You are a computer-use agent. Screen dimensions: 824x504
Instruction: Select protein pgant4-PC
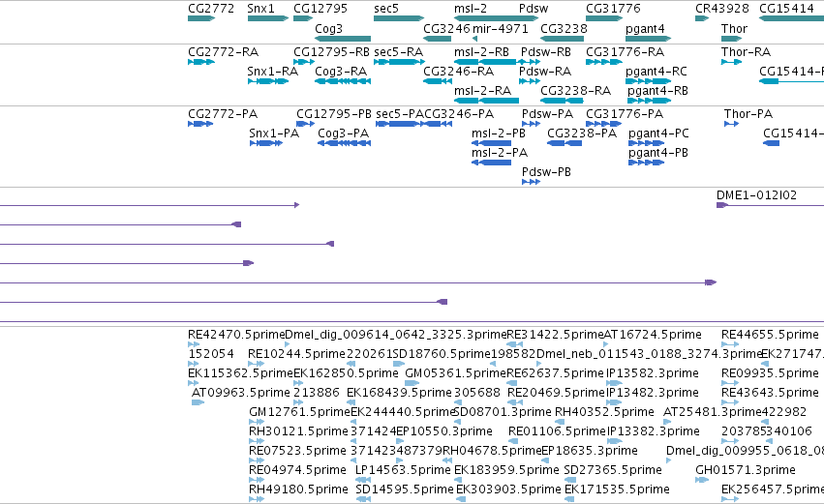coord(659,133)
